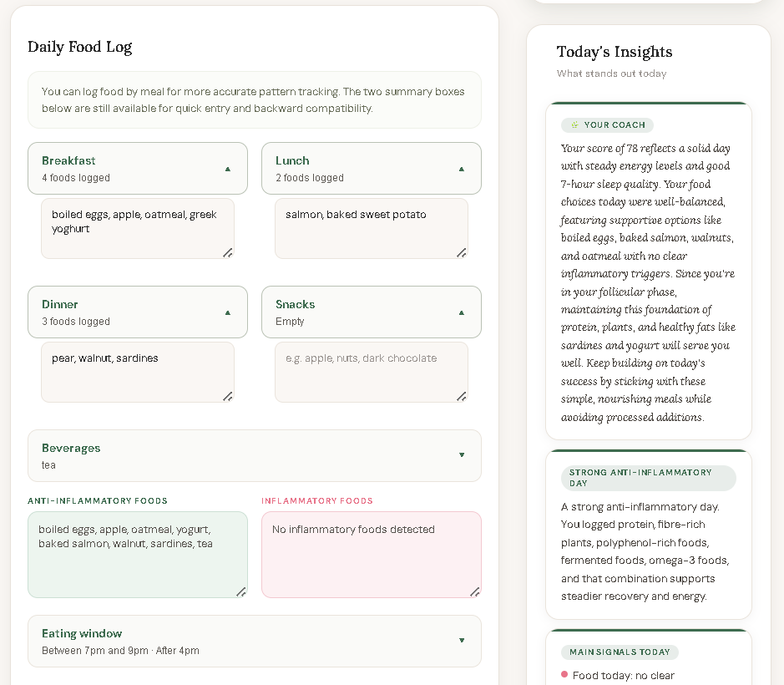The height and width of the screenshot is (685, 784).
Task: Grab the Breakfast text area resize handle
Action: point(227,252)
